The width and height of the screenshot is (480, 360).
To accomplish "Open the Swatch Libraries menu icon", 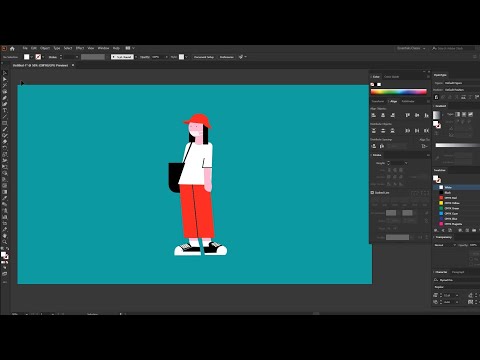I will [x=436, y=230].
